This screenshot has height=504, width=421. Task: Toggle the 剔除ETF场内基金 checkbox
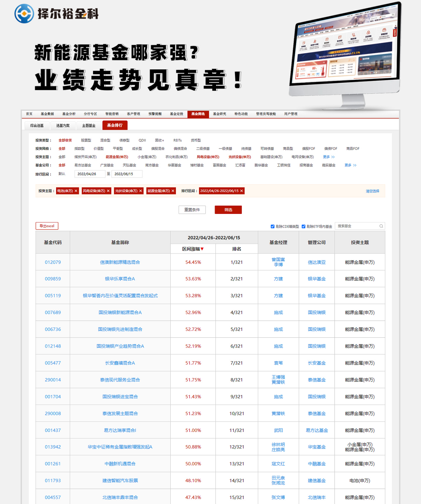click(x=303, y=227)
